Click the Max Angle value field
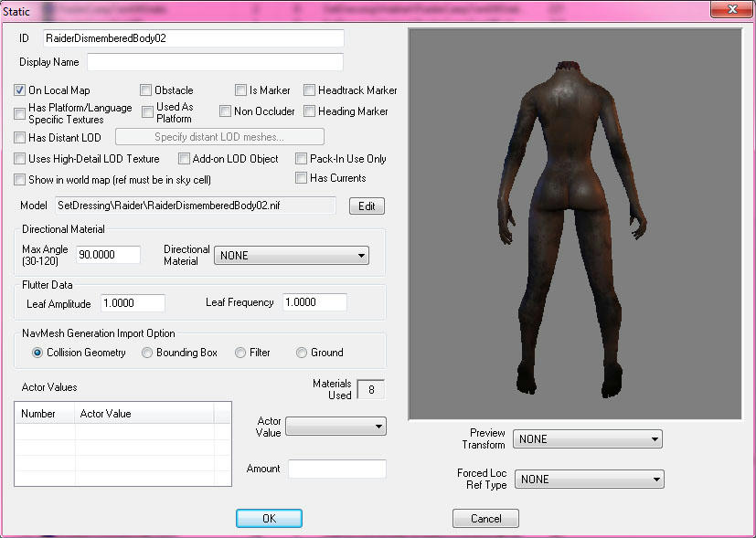The height and width of the screenshot is (538, 756). click(x=108, y=254)
